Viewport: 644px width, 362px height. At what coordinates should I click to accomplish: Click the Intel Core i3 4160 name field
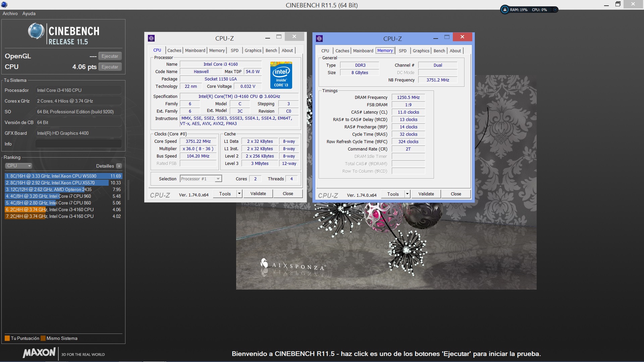(221, 64)
